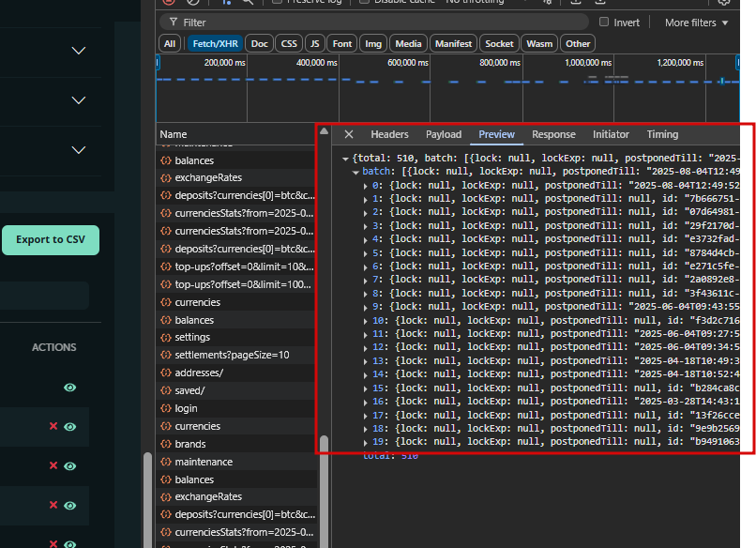Screen dimensions: 756x548
Task: Click the 600,000 ms timeline marker
Action: 408,63
